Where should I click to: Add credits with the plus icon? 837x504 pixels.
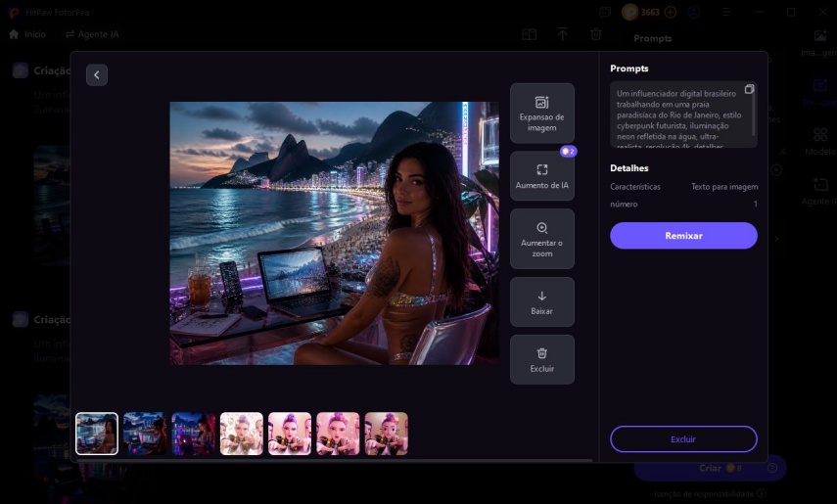pos(671,13)
